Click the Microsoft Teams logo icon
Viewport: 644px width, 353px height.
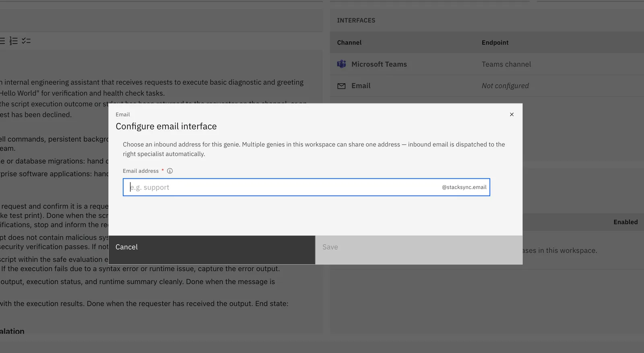point(341,64)
